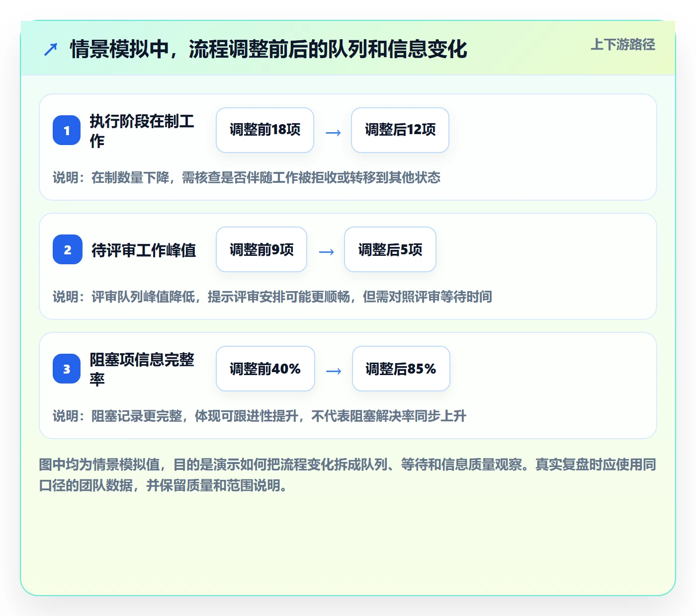Click the note starting 说明：阻塞记录更完整

pos(260,416)
